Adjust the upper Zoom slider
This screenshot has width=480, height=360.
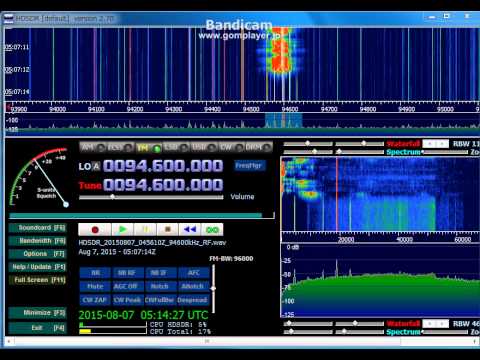click(445, 152)
